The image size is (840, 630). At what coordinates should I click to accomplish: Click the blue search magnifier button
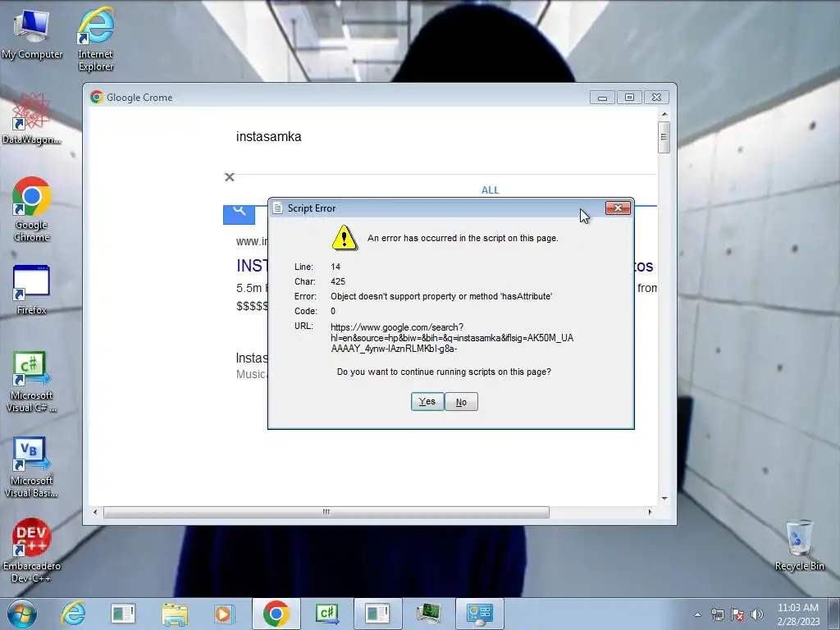click(239, 214)
